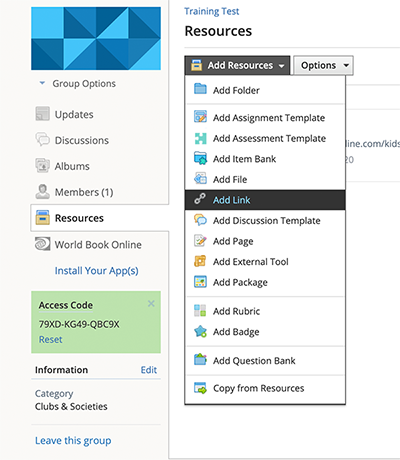Choose Add Question Bank
Image resolution: width=400 pixels, height=460 pixels.
coord(265,360)
